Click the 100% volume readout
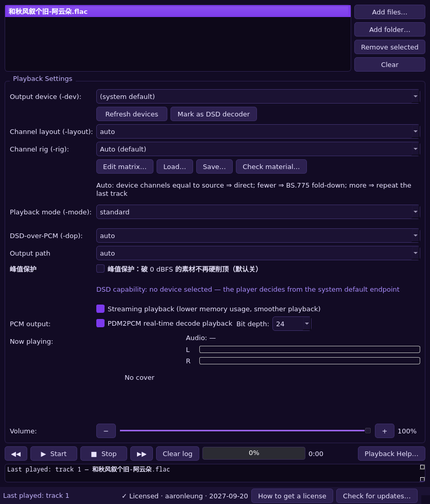Image resolution: width=430 pixels, height=504 pixels. (407, 431)
